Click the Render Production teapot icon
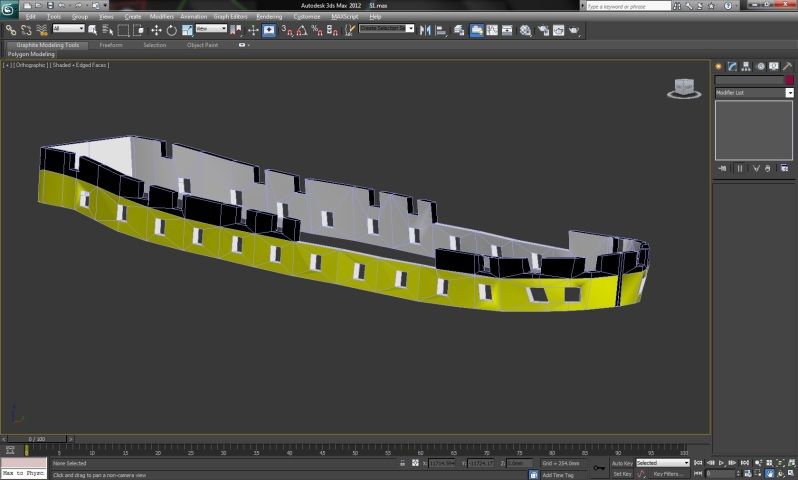Image resolution: width=798 pixels, height=480 pixels. coord(575,31)
